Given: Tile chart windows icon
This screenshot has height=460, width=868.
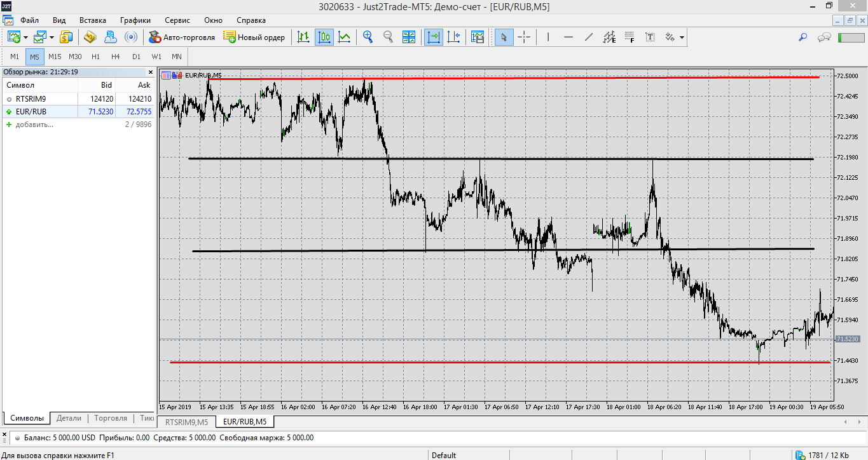Looking at the screenshot, I should 408,37.
